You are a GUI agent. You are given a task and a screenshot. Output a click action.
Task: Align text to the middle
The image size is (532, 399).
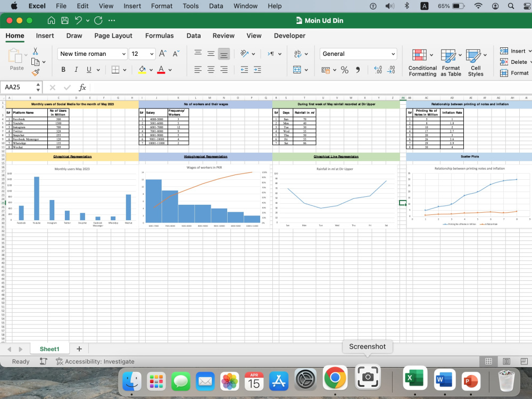pyautogui.click(x=211, y=54)
